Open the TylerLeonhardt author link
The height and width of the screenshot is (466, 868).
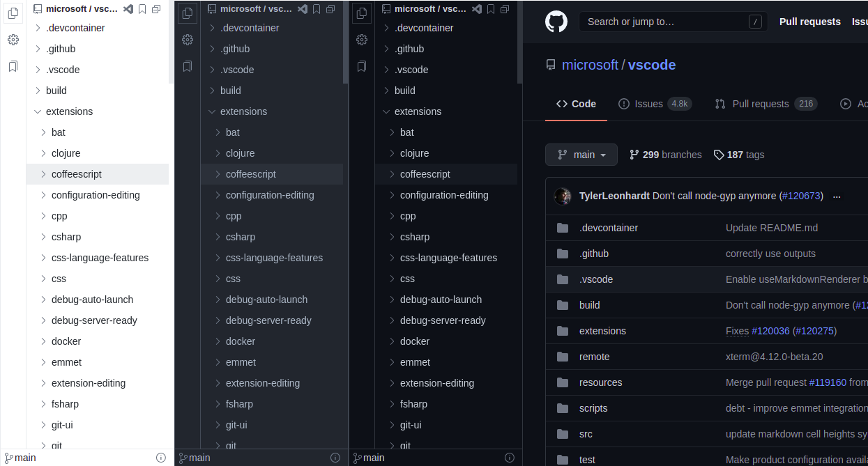pyautogui.click(x=614, y=196)
